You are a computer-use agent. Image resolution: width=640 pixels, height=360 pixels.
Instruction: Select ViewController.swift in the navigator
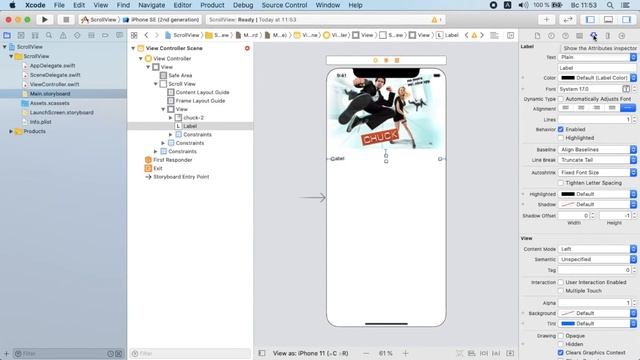tap(54, 84)
